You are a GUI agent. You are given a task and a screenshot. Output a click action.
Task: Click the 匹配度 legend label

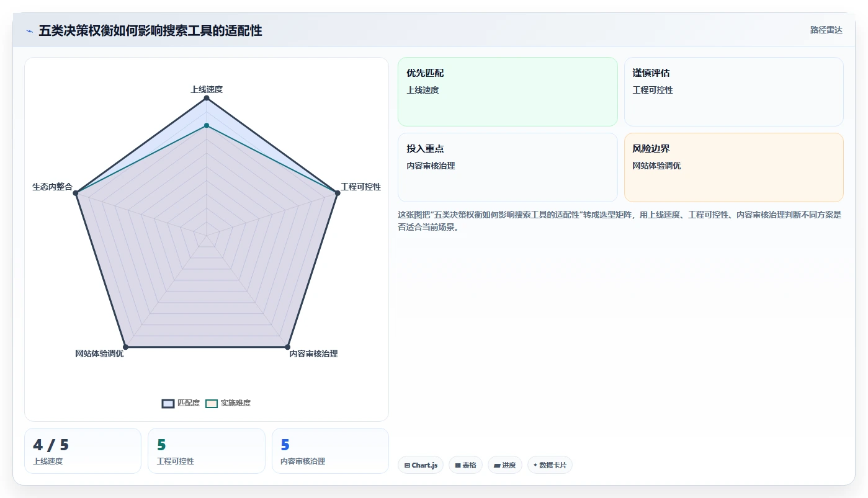[189, 403]
